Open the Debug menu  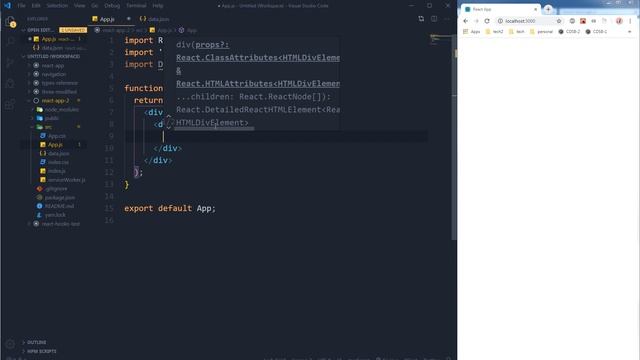[x=112, y=6]
